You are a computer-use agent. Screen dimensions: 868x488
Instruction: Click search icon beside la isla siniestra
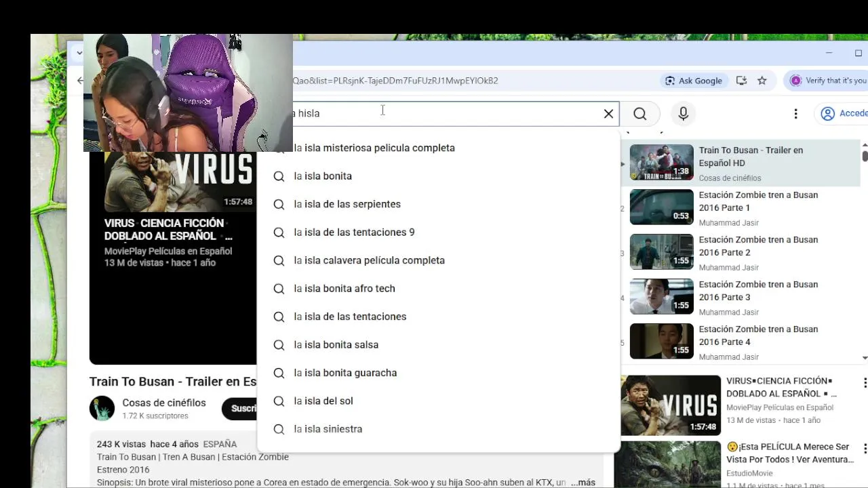point(279,429)
